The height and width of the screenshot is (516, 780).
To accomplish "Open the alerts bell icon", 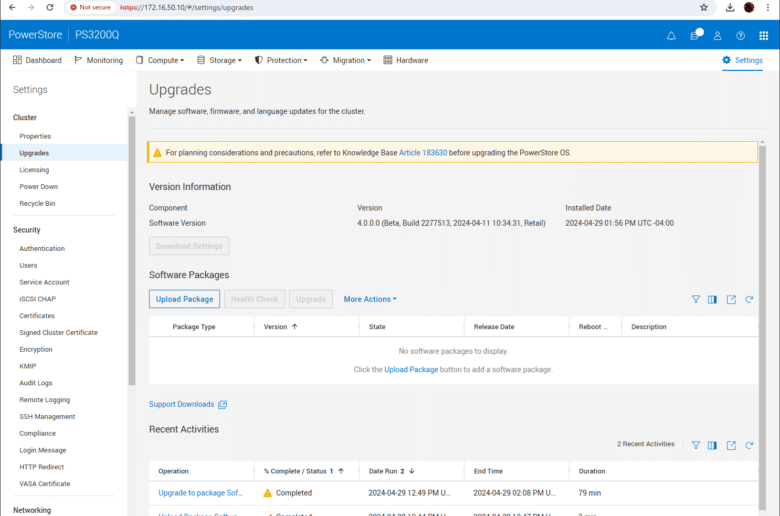I will [x=671, y=35].
